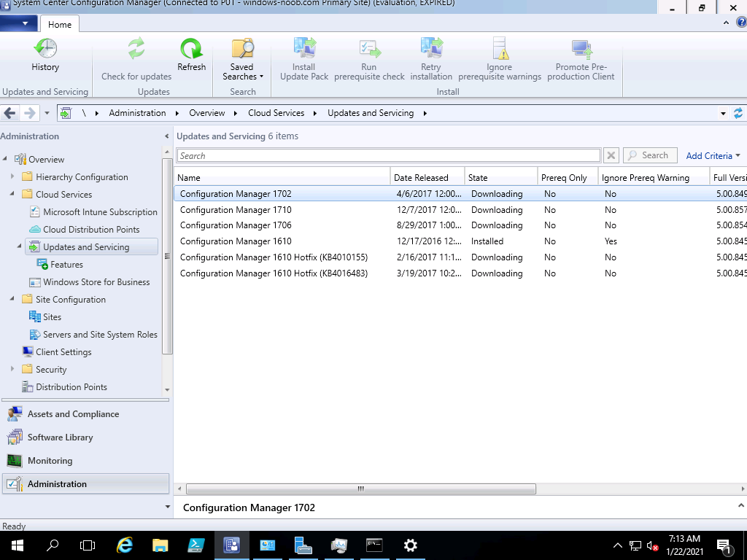The width and height of the screenshot is (747, 560).
Task: Open the Assets and Compliance workspace
Action: click(85, 414)
